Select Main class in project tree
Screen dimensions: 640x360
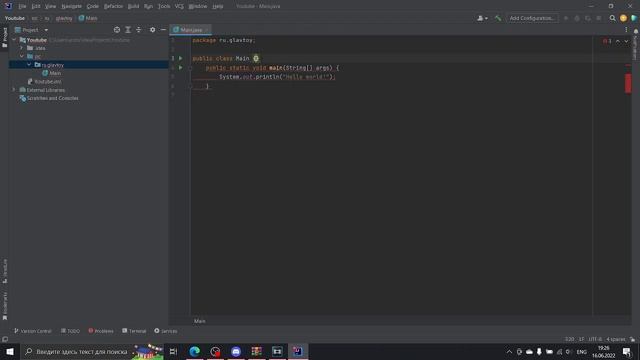52,73
